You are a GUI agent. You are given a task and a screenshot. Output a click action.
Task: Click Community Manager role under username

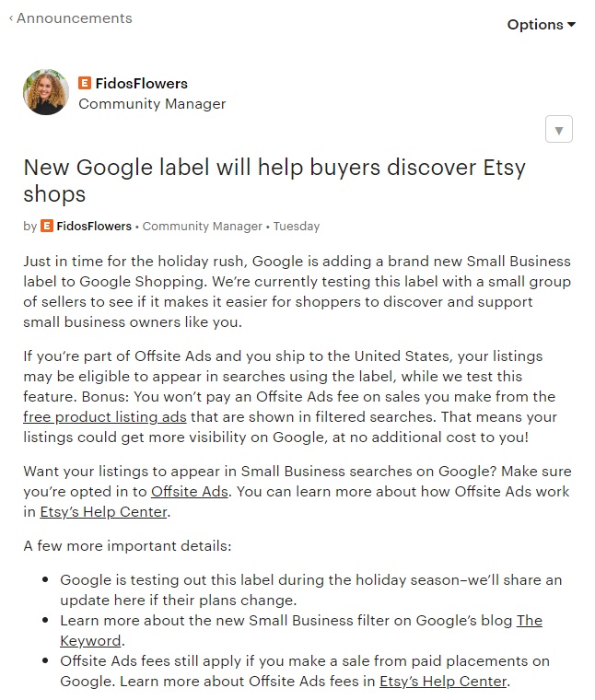pos(152,104)
